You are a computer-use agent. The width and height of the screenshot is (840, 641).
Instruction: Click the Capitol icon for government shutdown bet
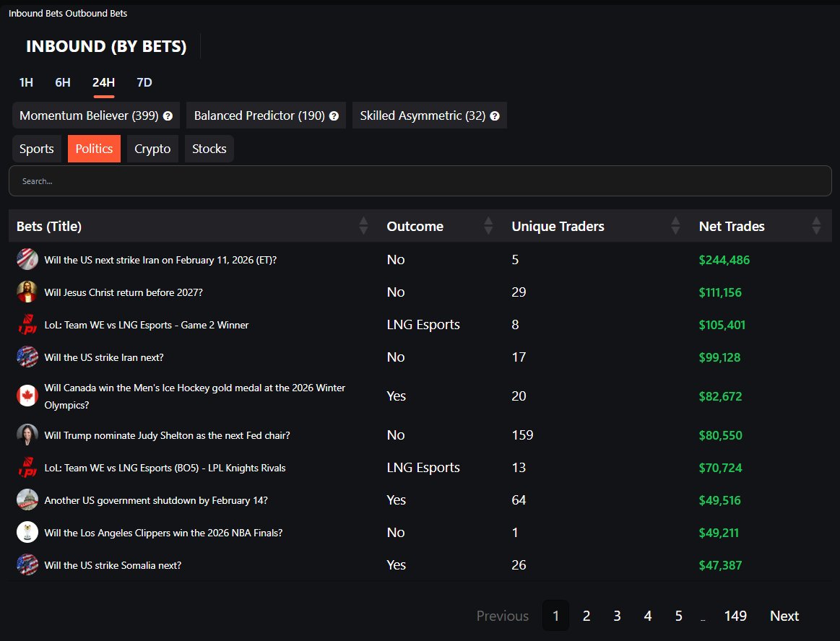[x=27, y=500]
